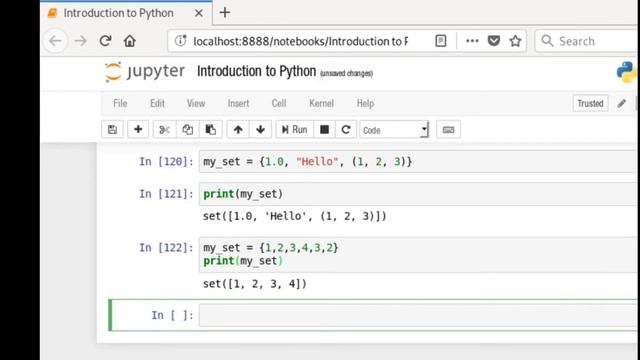Click output text set([1, 2, 3, 4])
This screenshot has height=360, width=640.
click(x=255, y=284)
